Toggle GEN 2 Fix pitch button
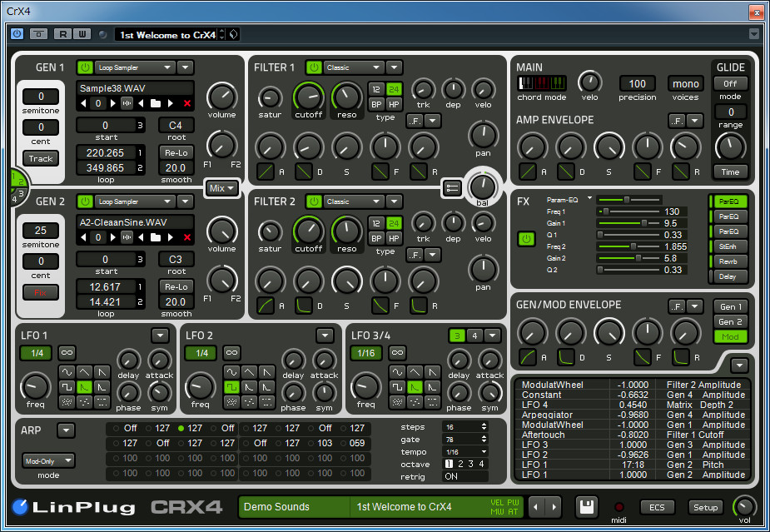The width and height of the screenshot is (770, 532). coord(41,292)
